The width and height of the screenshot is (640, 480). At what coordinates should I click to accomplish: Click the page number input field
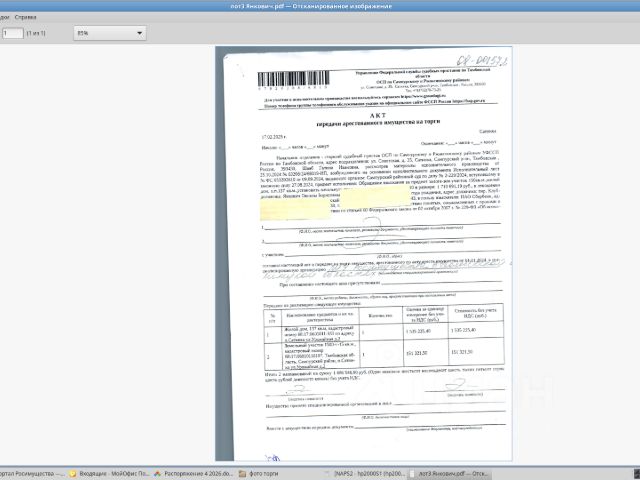pyautogui.click(x=13, y=33)
